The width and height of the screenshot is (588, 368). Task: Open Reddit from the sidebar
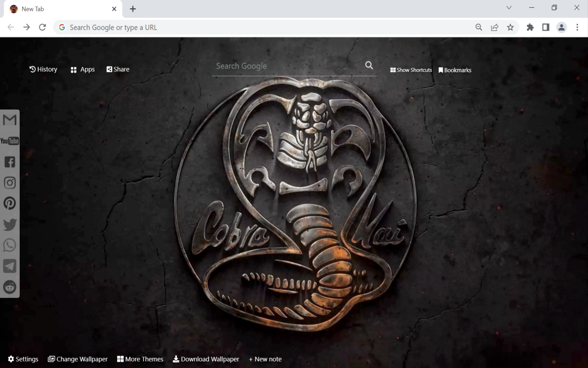(x=10, y=287)
